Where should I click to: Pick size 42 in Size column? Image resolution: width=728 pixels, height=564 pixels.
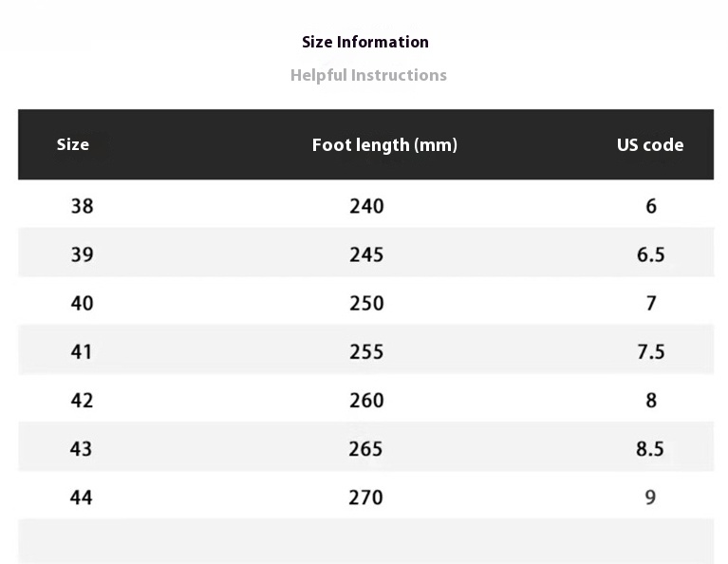[83, 401]
